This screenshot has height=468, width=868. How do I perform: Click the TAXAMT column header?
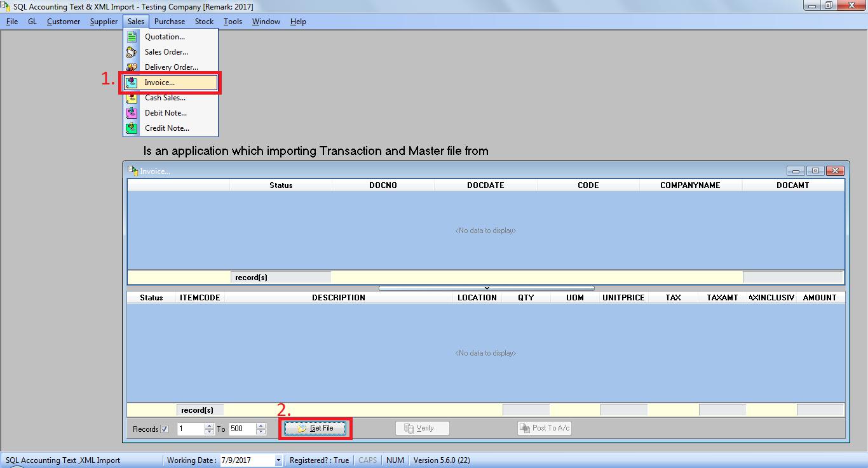[x=722, y=297]
